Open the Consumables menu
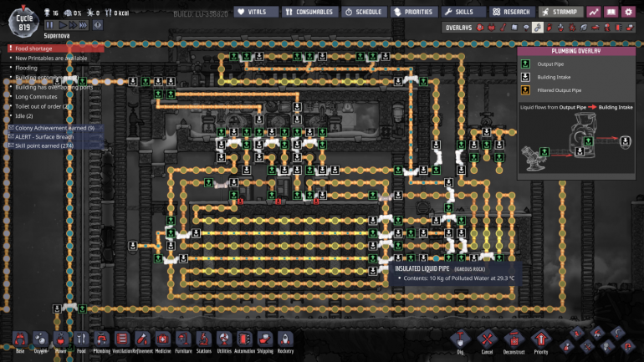Viewport: 644px width, 362px height. coord(309,12)
